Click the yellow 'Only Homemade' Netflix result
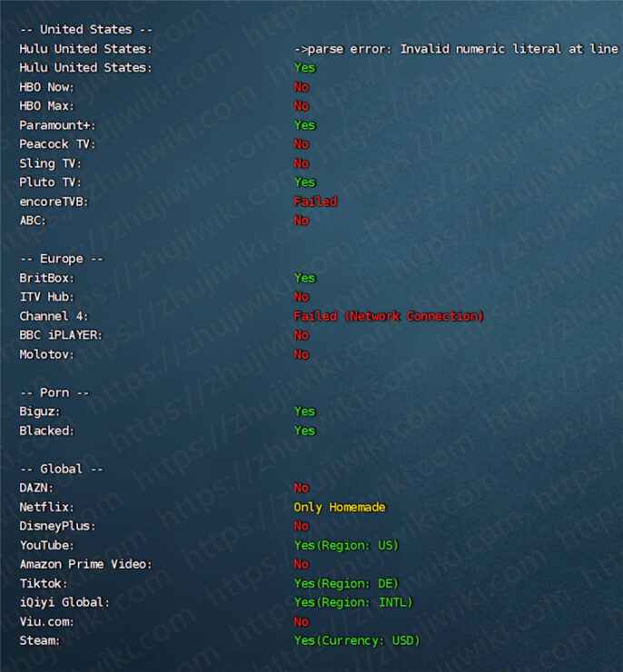 pos(340,508)
